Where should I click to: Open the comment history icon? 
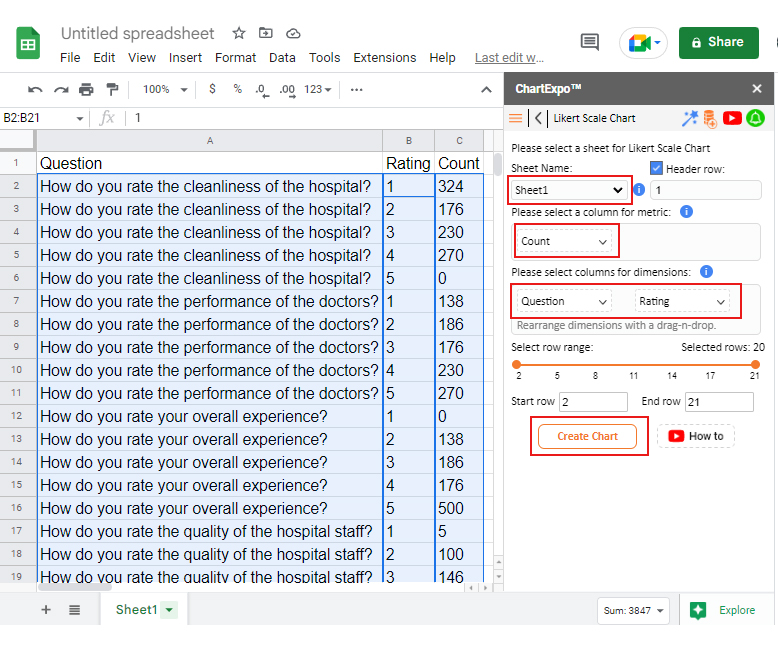point(589,42)
